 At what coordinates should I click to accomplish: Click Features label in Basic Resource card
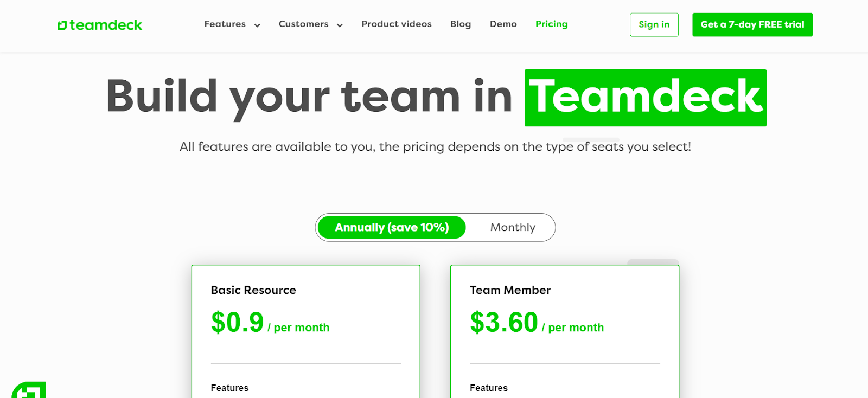[229, 388]
